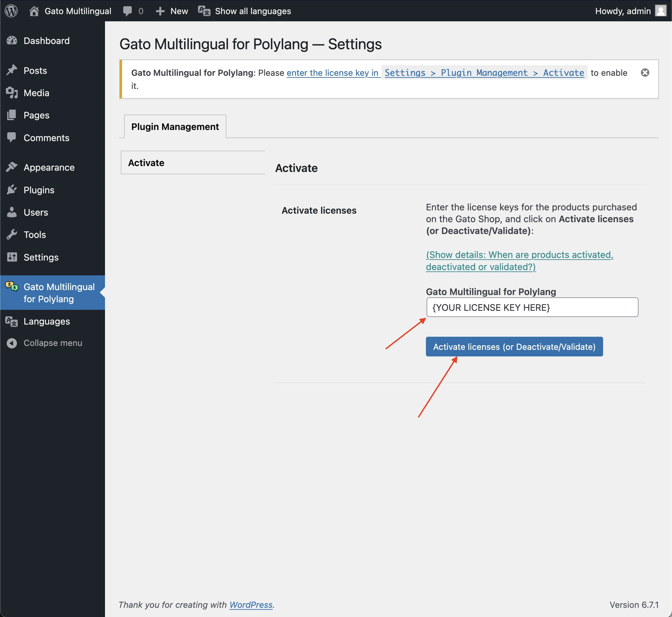
Task: Open Dashboard via its gauge icon
Action: 12,41
